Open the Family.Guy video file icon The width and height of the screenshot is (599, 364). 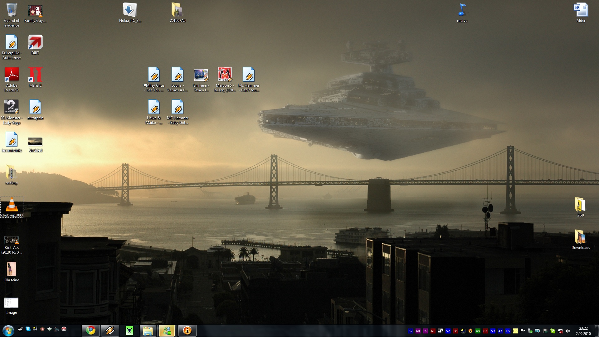pyautogui.click(x=35, y=14)
